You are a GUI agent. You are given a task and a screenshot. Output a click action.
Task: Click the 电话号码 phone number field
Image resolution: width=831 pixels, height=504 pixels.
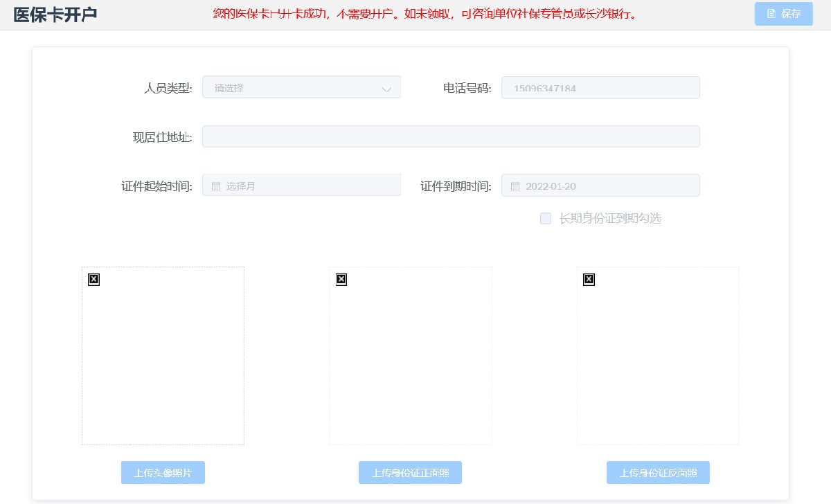600,88
